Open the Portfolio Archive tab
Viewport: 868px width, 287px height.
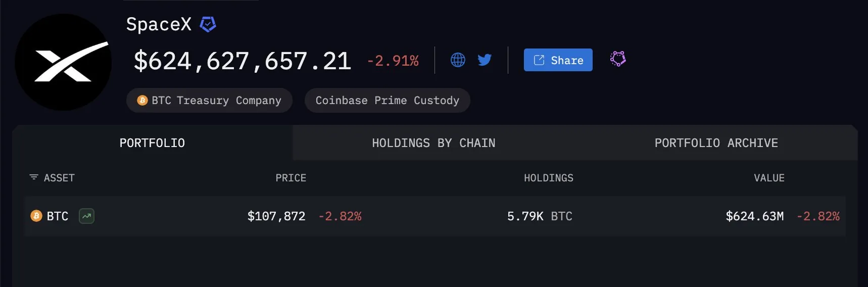coord(716,143)
